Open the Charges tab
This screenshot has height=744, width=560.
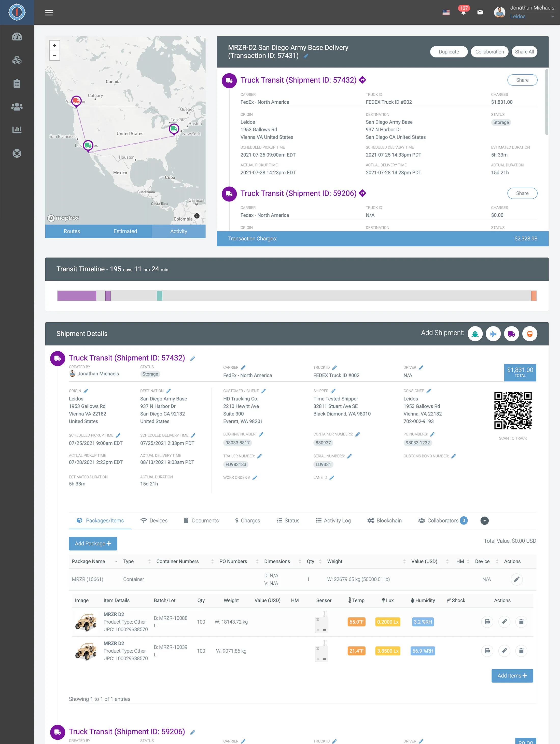[247, 521]
